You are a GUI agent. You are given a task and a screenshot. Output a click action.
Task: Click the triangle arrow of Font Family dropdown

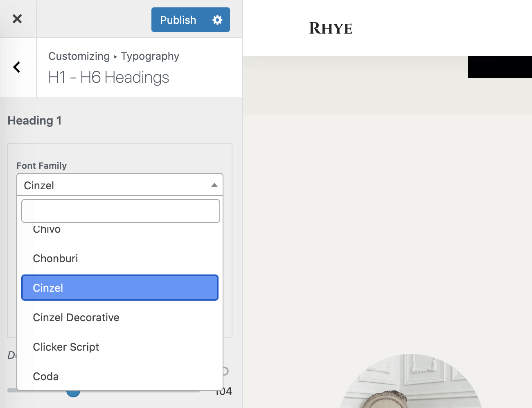pyautogui.click(x=214, y=185)
